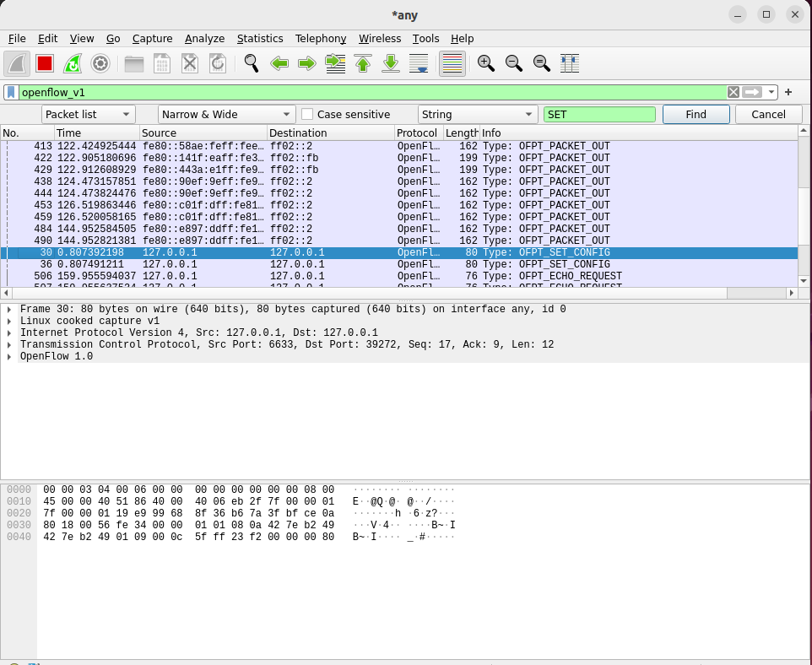The image size is (812, 665).
Task: Expand Frame 30 details tree
Action: [9, 309]
